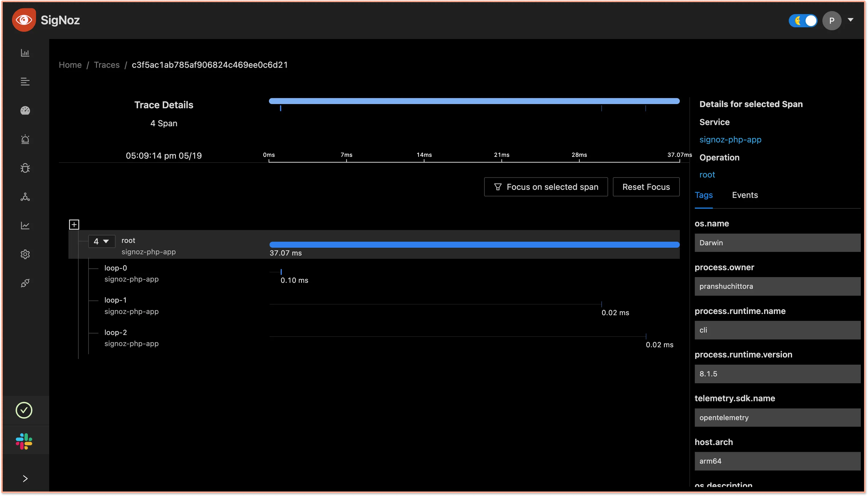
Task: Click the loop-2 0.02 ms timeline marker
Action: 646,336
